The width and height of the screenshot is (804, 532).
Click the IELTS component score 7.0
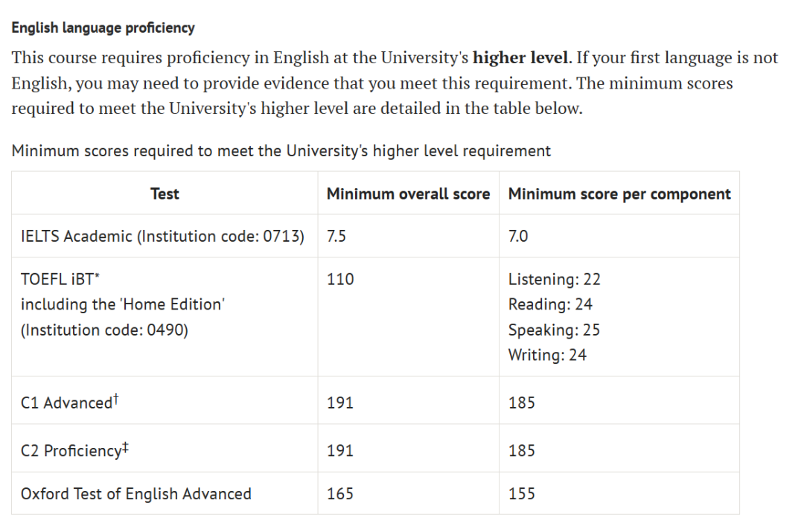point(518,237)
